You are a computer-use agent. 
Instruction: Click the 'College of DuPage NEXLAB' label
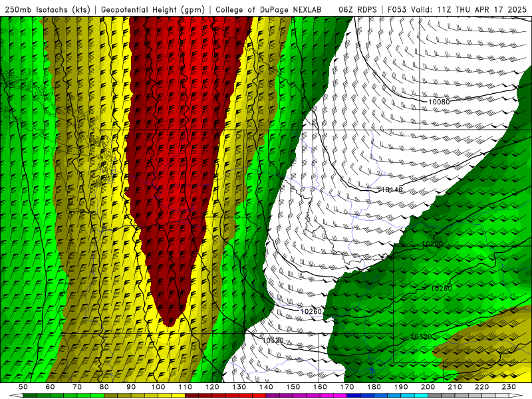click(269, 10)
